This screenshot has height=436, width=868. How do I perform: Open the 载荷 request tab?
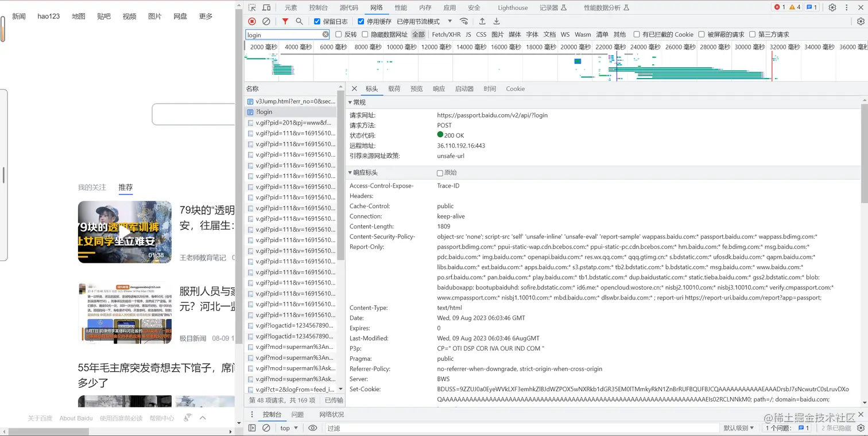point(394,89)
